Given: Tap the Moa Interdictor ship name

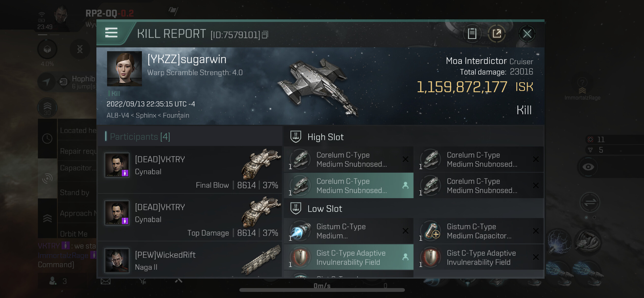Looking at the screenshot, I should point(476,61).
